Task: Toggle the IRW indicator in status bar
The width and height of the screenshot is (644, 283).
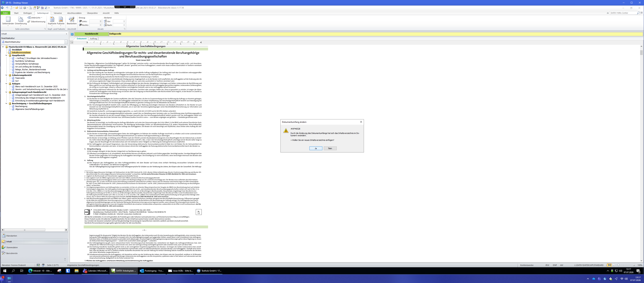Action: pos(547,265)
